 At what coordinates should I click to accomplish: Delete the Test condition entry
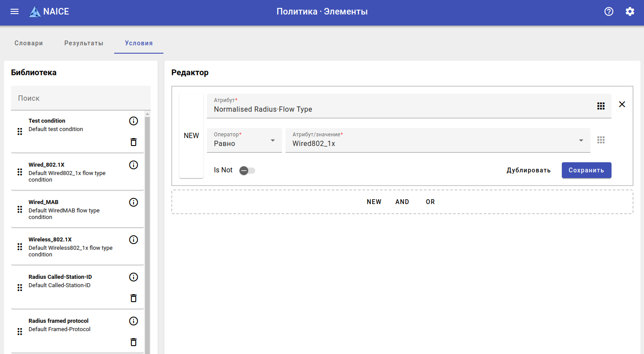pyautogui.click(x=134, y=142)
